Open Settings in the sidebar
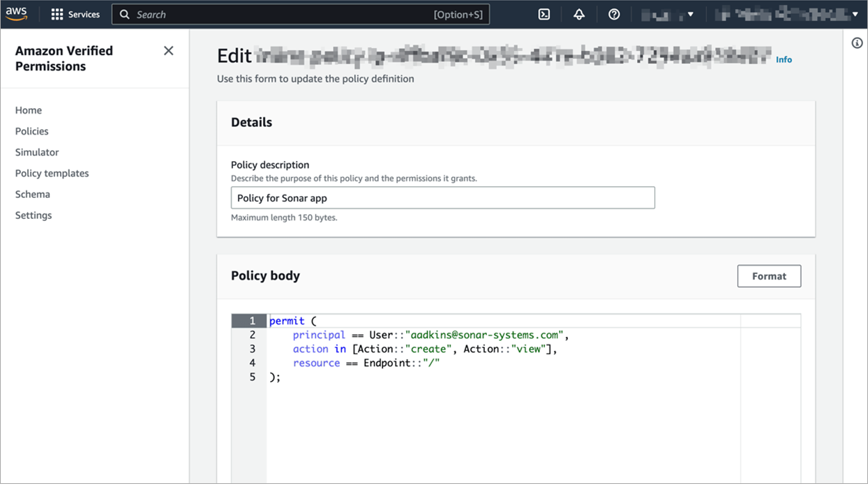 tap(33, 215)
